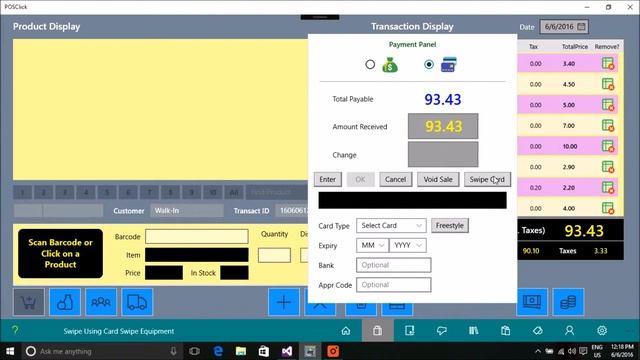Open the Select Card type dropdown

click(391, 226)
